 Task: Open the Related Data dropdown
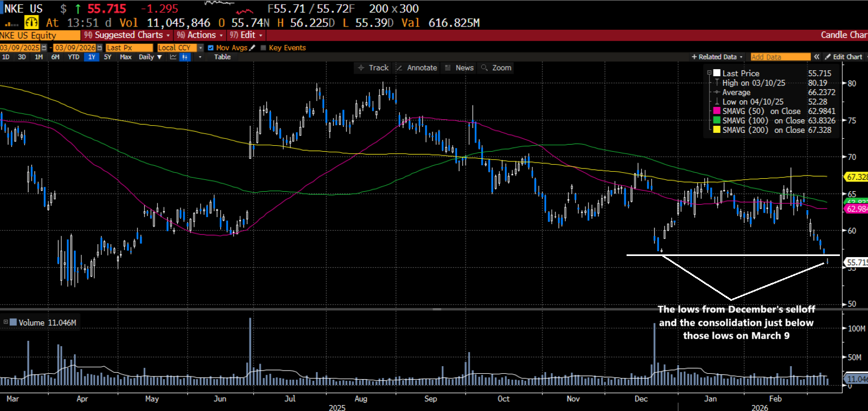(717, 57)
